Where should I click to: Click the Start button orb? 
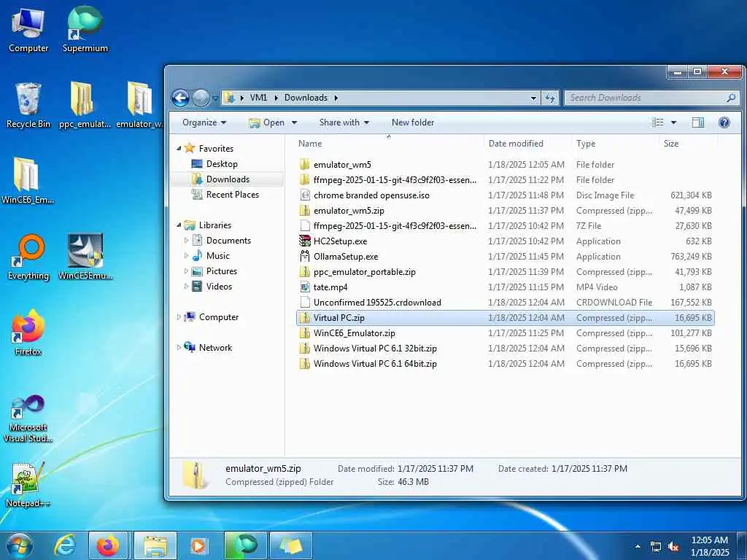tap(20, 545)
